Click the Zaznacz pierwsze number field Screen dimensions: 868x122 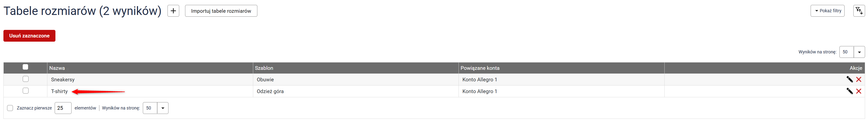pyautogui.click(x=63, y=108)
